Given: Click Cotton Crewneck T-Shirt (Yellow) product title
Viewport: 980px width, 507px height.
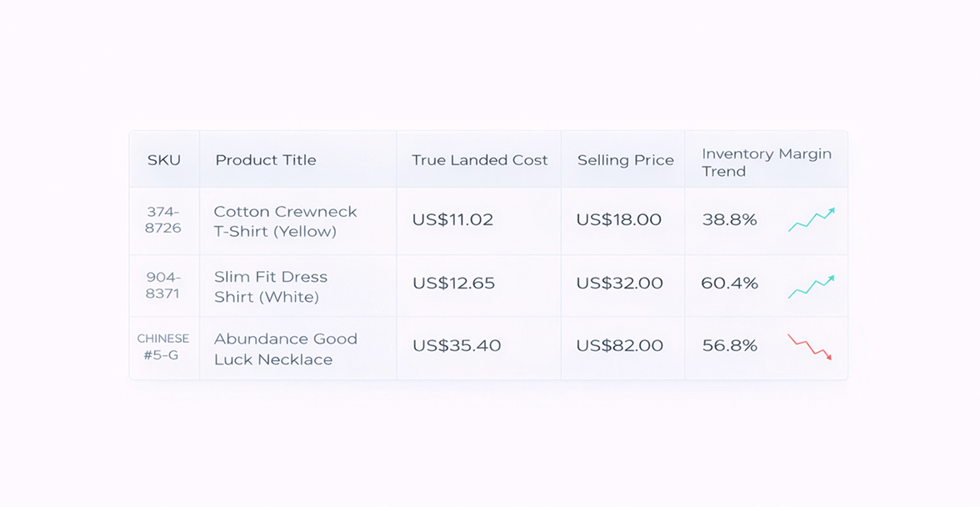Looking at the screenshot, I should pyautogui.click(x=285, y=221).
